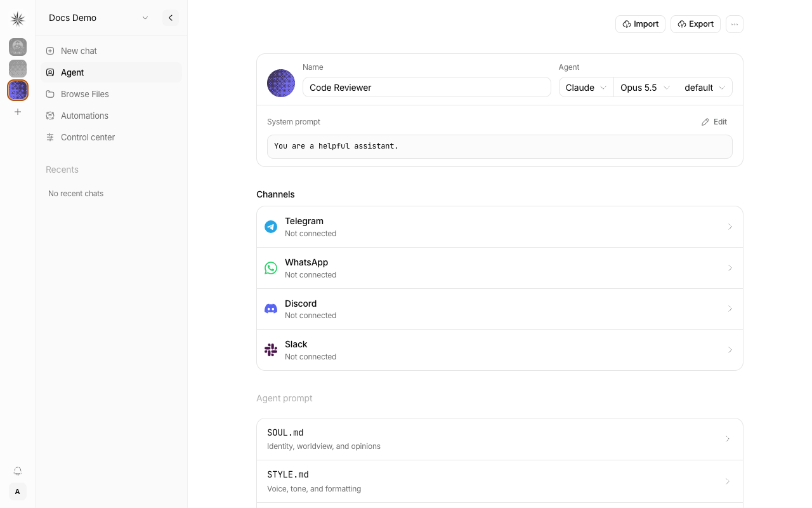This screenshot has width=812, height=508.
Task: Go to Automations in sidebar
Action: (x=111, y=116)
